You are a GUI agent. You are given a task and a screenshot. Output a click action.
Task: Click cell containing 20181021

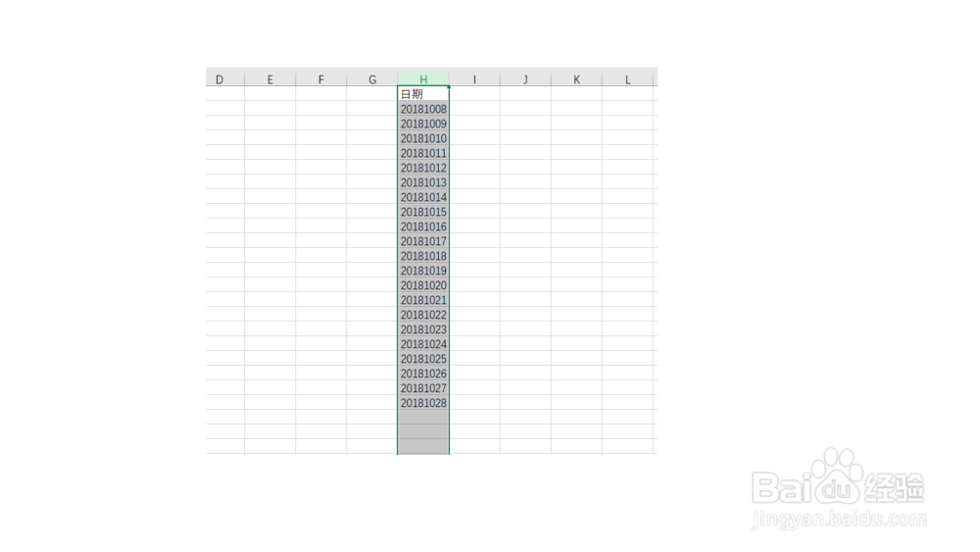[423, 299]
